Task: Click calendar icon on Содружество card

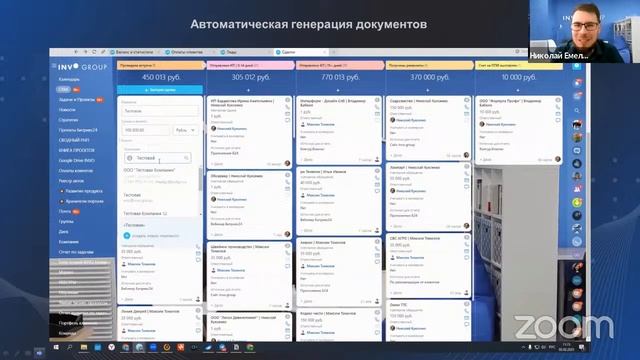Action: tap(467, 114)
